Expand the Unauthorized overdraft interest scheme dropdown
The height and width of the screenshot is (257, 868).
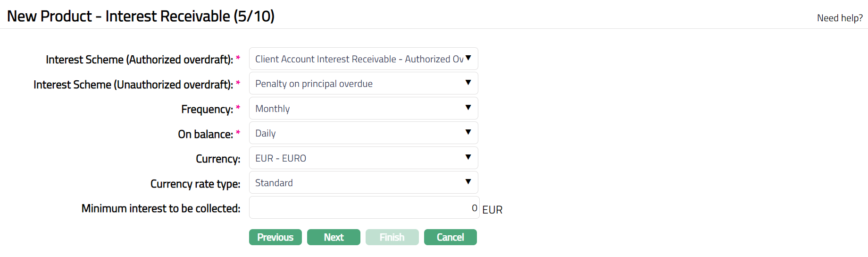click(363, 84)
